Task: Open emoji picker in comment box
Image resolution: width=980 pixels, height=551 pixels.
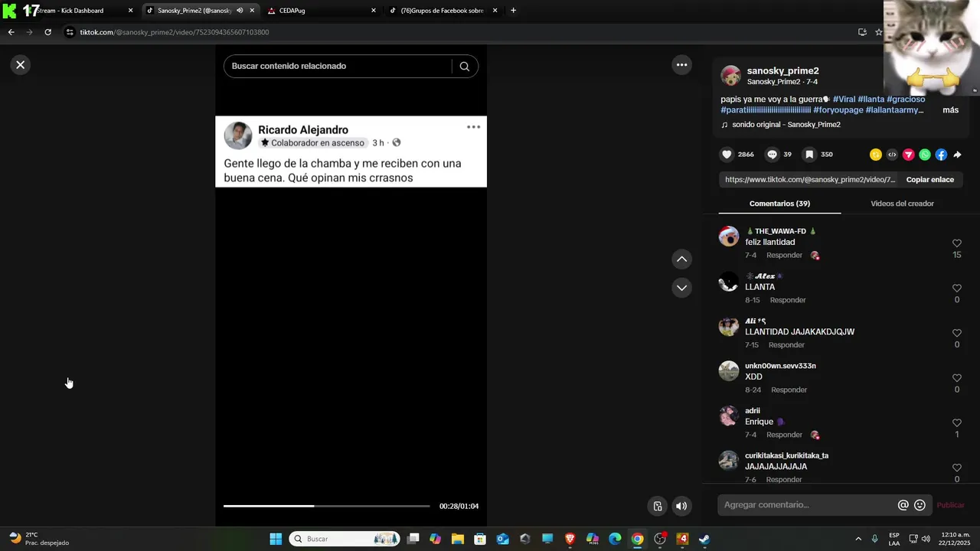Action: tap(920, 505)
